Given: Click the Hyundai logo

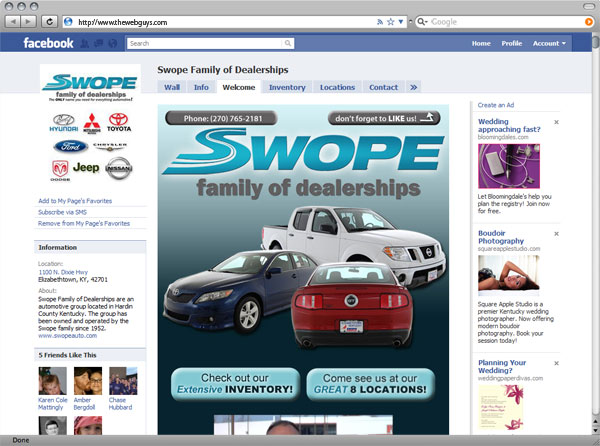Looking at the screenshot, I should coord(64,123).
